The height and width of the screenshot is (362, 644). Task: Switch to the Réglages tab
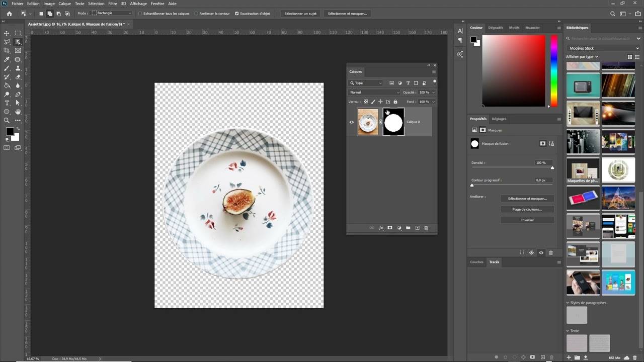coord(499,119)
